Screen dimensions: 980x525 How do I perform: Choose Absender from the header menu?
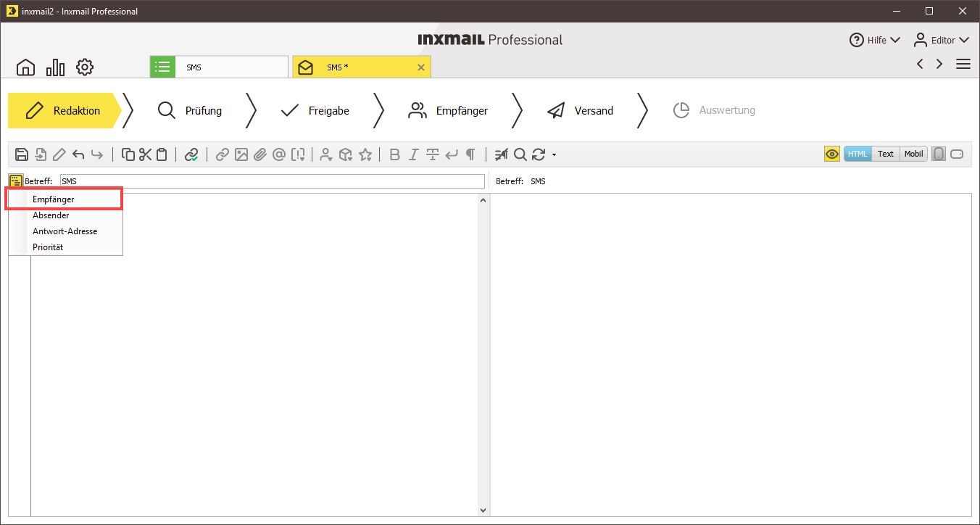pos(65,215)
